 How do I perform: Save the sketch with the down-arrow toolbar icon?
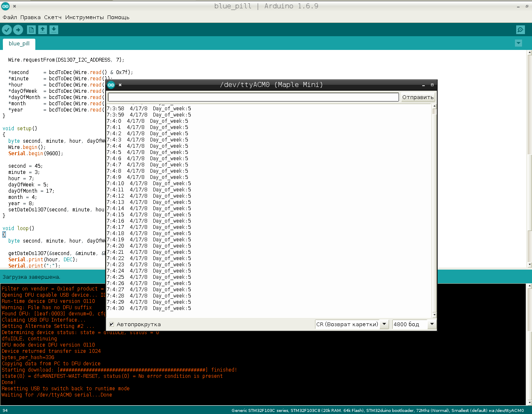pyautogui.click(x=54, y=30)
